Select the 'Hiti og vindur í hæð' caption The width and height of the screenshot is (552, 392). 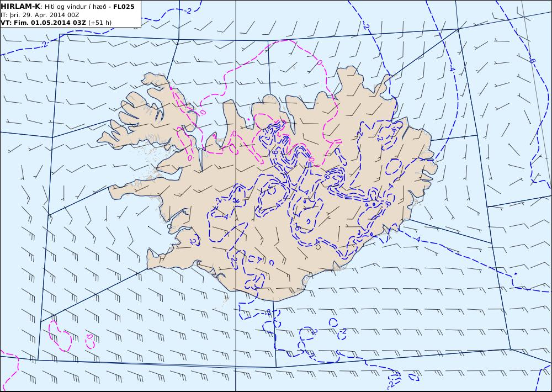tap(77, 7)
